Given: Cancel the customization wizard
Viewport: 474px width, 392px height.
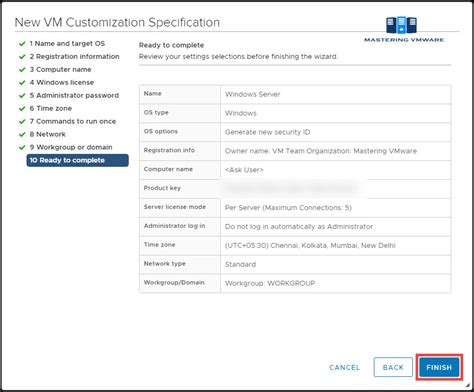Looking at the screenshot, I should (344, 367).
